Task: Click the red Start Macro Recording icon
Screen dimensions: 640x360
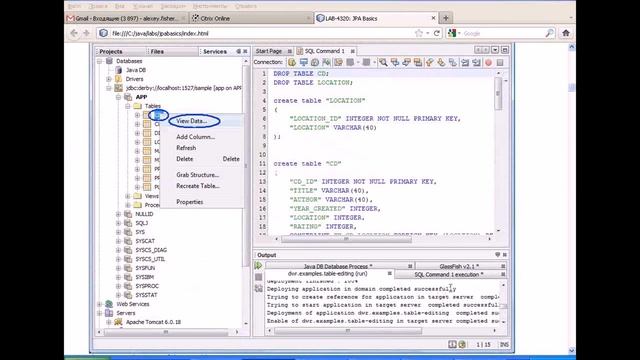Action: coord(488,62)
